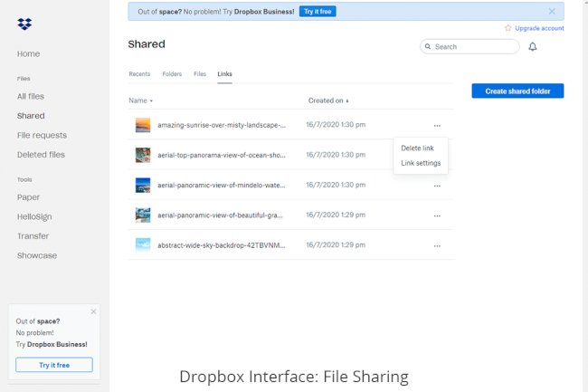Click Try it free in top banner
Screen dimensions: 588x392
tap(318, 11)
